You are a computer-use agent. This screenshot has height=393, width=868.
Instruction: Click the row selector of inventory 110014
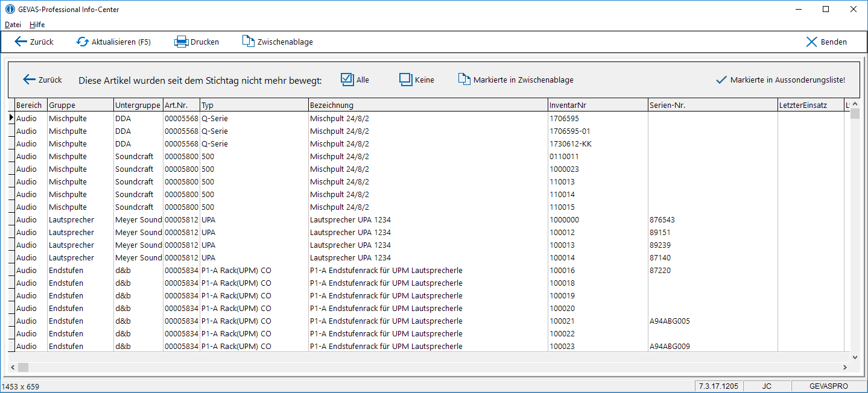click(x=11, y=195)
